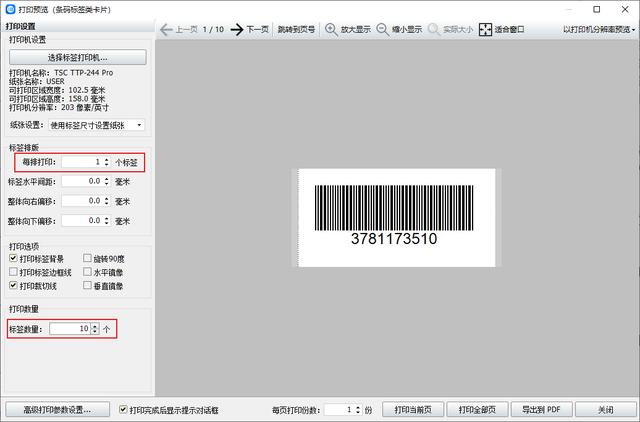Screen dimensions: 640x422
Task: Toggle 打印完成后显示提示对话框 checkbox
Action: pyautogui.click(x=122, y=409)
